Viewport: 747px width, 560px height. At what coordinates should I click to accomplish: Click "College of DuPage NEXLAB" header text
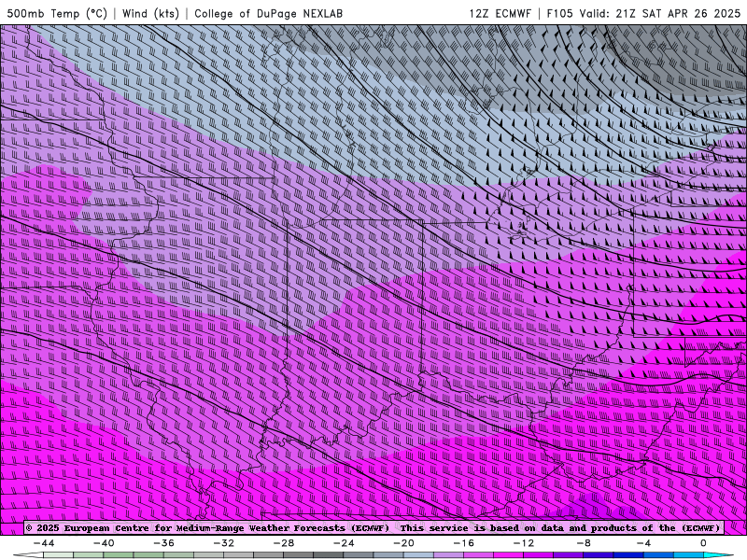tap(268, 13)
